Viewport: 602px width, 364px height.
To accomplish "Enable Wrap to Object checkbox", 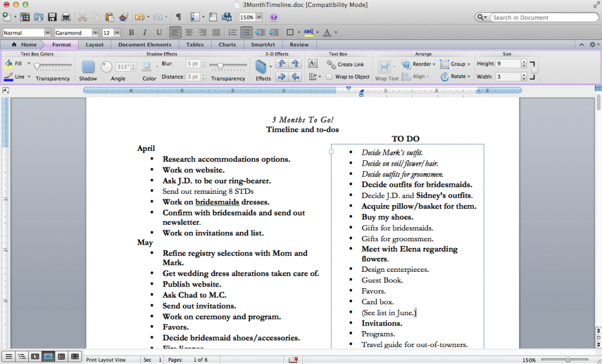I will click(329, 77).
